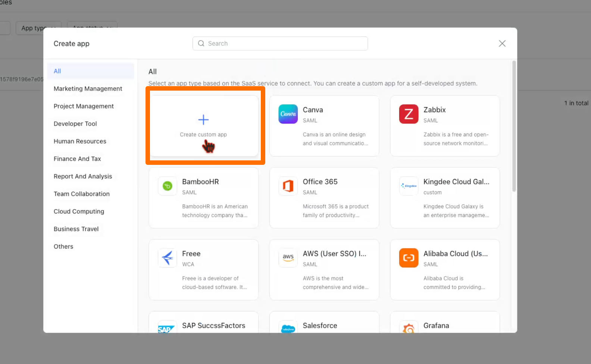Image resolution: width=591 pixels, height=364 pixels.
Task: Filter by Human Resources category
Action: click(x=80, y=141)
